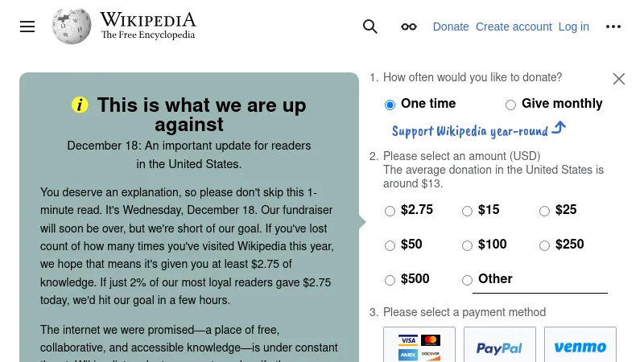
Task: Click the Wikipedia globe logo
Action: 72,27
